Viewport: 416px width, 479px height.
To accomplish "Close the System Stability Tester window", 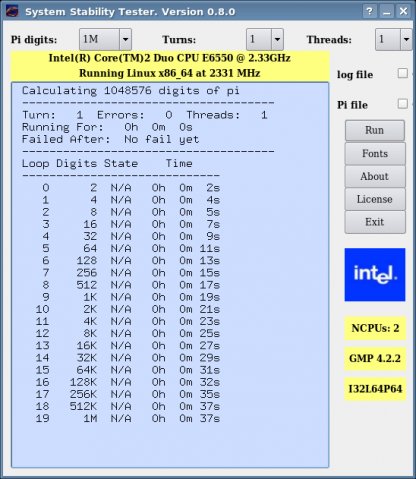I will [403, 11].
